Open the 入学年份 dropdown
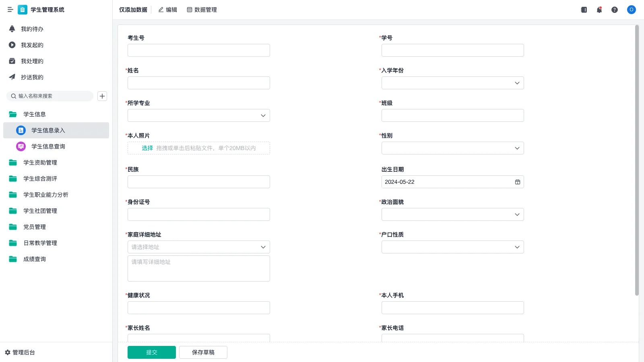 [517, 83]
